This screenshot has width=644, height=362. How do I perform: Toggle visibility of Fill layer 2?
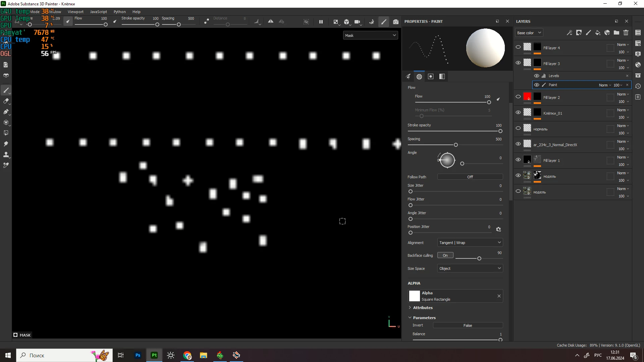pos(518,97)
